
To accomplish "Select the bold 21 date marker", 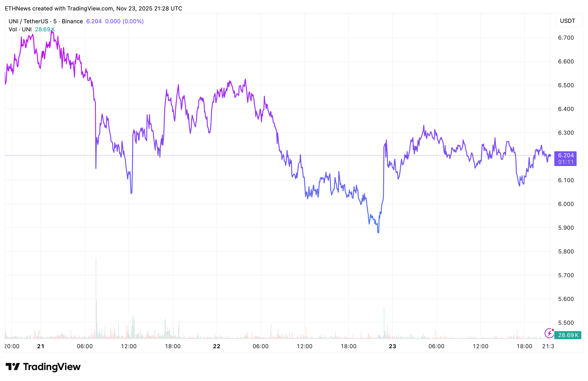I will pyautogui.click(x=41, y=346).
